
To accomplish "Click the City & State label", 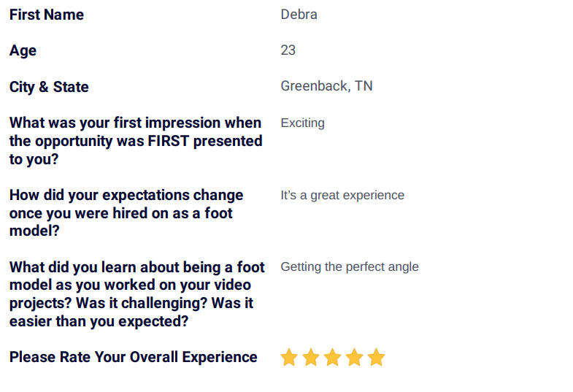I will tap(49, 87).
